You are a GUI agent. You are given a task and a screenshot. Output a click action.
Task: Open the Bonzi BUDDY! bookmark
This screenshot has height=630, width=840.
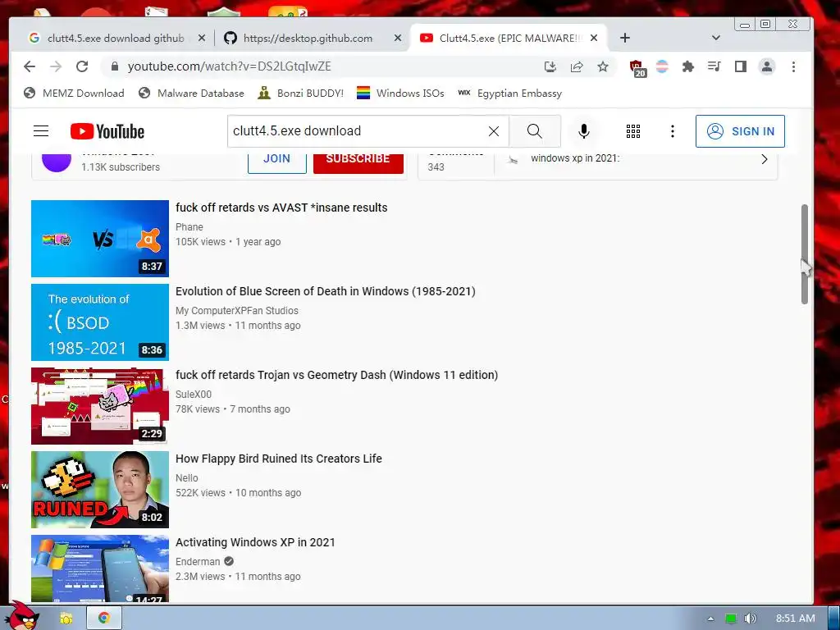click(x=300, y=94)
